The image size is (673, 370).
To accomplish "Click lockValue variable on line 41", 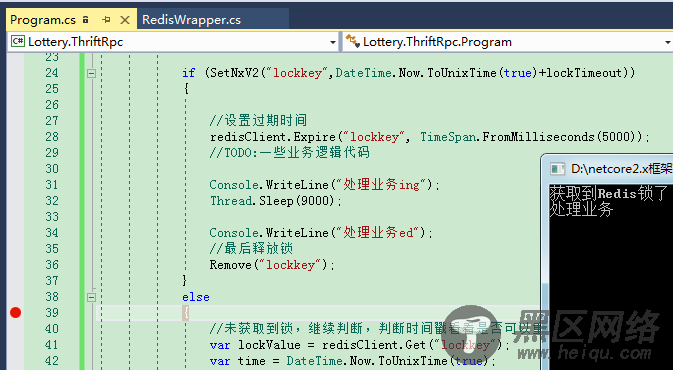I will [x=269, y=345].
